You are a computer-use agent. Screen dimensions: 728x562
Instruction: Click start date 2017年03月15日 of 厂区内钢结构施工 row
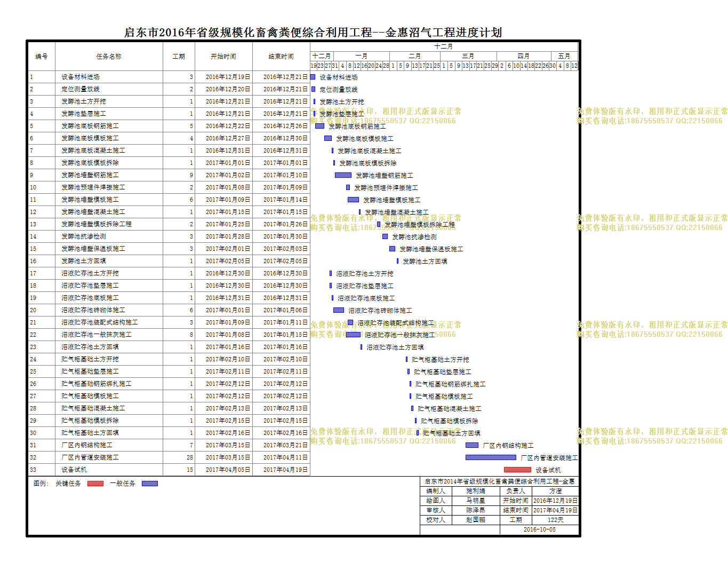coord(228,445)
